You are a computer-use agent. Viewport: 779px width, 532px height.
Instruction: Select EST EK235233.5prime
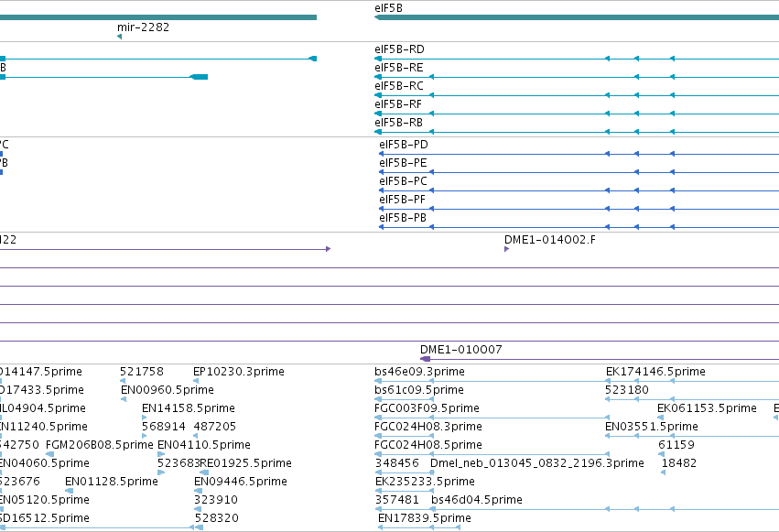coord(425,482)
